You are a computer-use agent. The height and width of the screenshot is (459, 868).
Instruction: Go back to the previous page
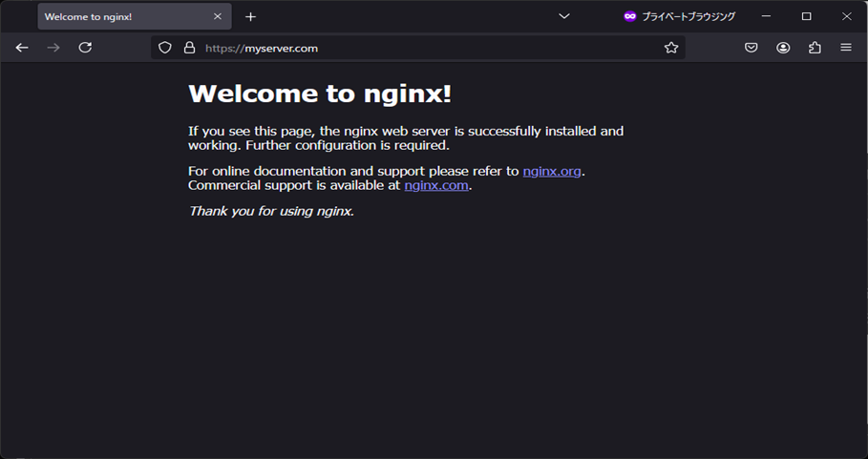[x=22, y=48]
